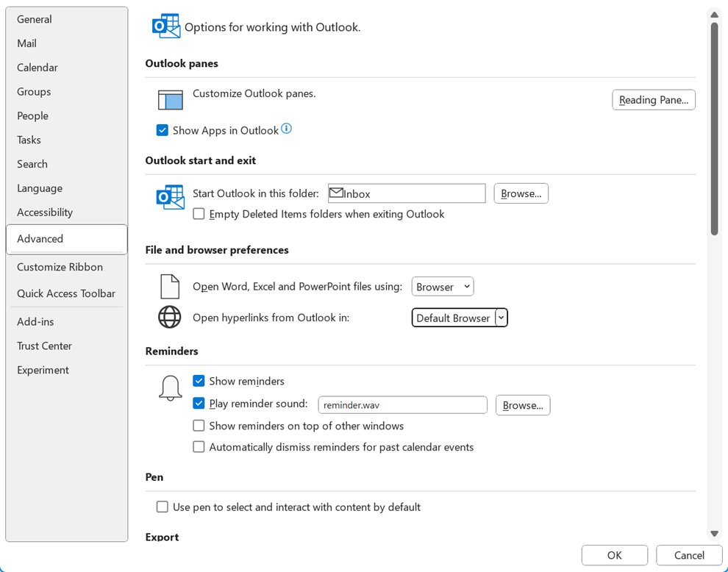Click the scrollbar up arrow
The height and width of the screenshot is (572, 728).
[715, 15]
